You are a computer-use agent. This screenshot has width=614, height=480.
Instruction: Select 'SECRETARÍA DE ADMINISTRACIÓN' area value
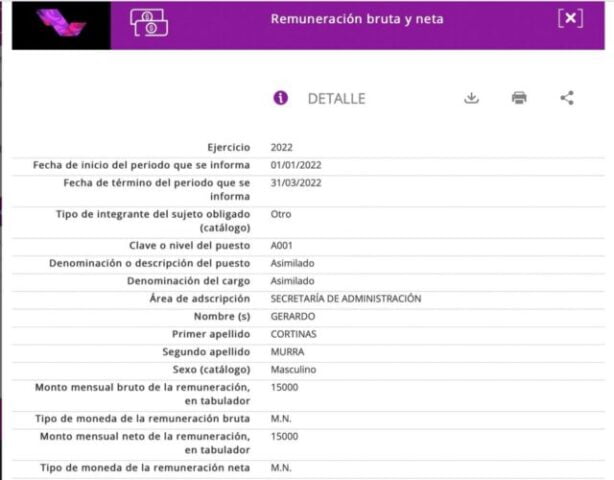tap(345, 298)
